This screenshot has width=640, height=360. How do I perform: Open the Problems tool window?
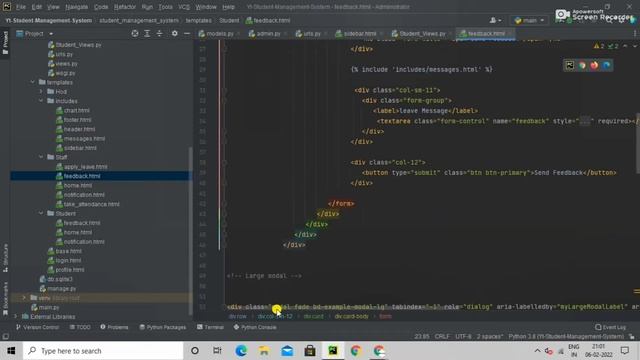tap(114, 327)
